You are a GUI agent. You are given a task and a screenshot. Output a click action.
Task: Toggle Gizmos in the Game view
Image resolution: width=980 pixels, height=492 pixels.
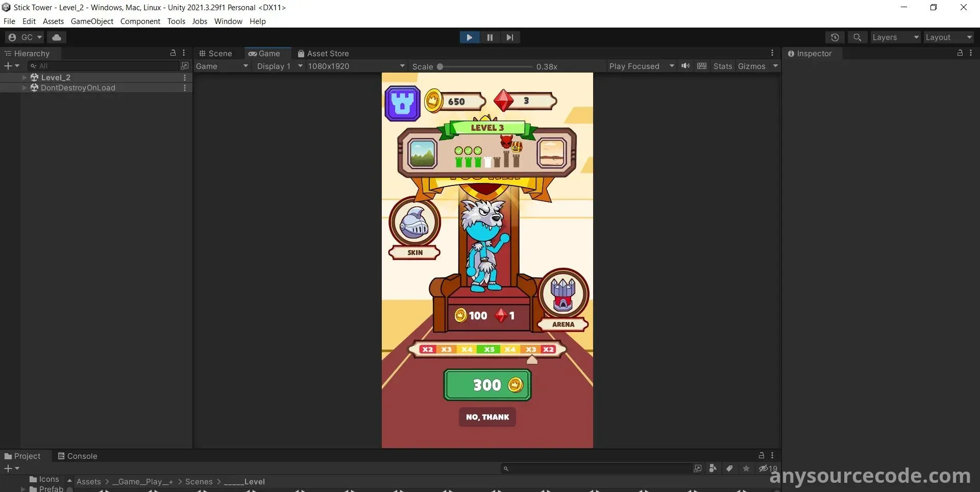pyautogui.click(x=751, y=66)
